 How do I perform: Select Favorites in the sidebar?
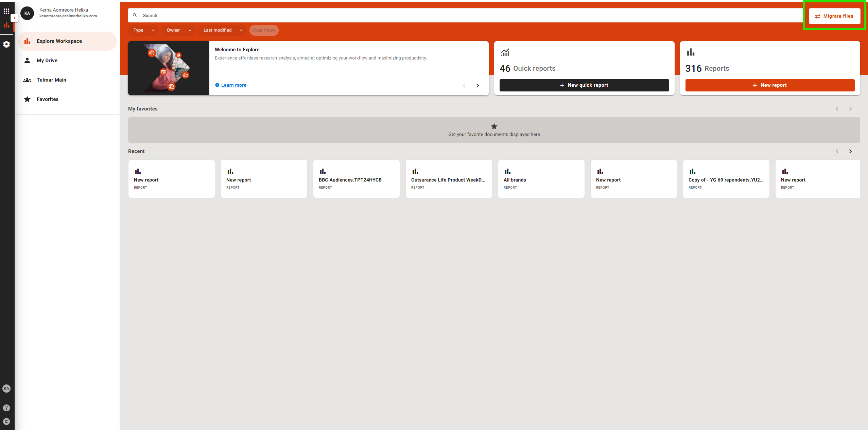(48, 99)
